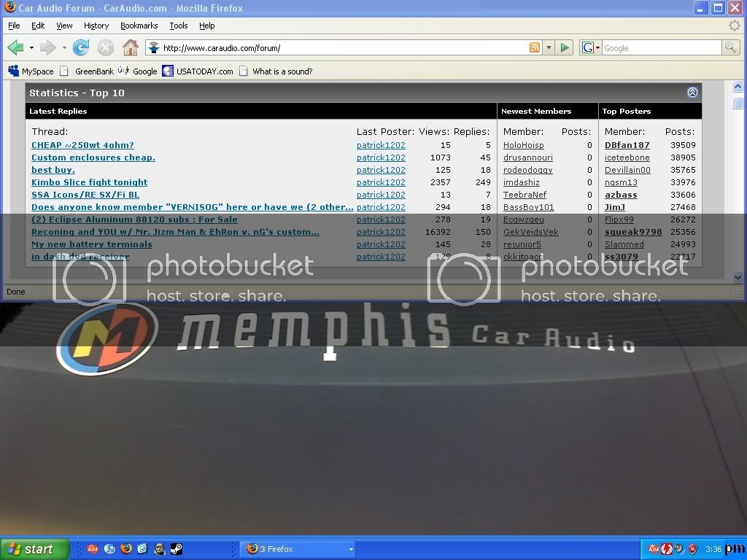This screenshot has width=747, height=560.
Task: Open the address bar history dropdown
Action: [549, 47]
